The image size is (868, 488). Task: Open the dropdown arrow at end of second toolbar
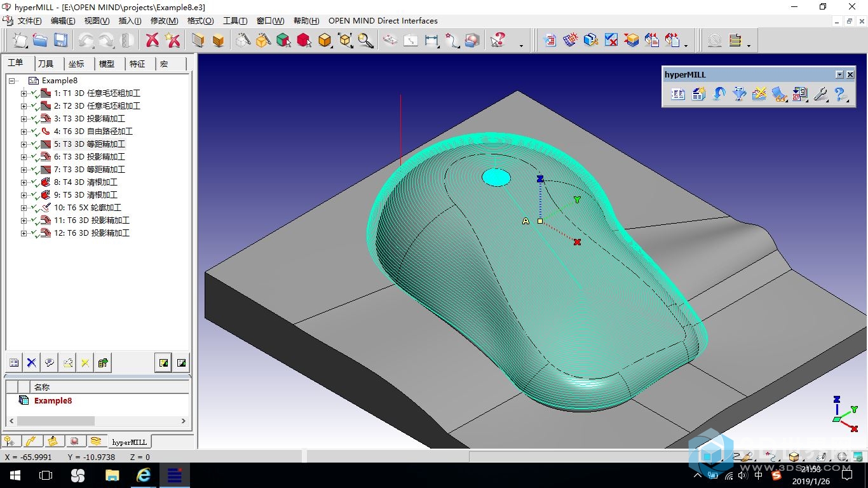pyautogui.click(x=749, y=46)
